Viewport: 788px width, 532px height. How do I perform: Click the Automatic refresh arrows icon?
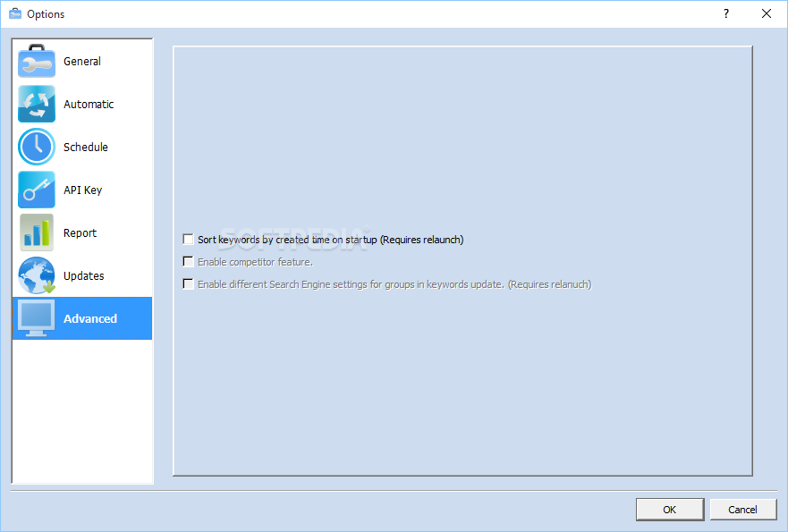click(36, 104)
